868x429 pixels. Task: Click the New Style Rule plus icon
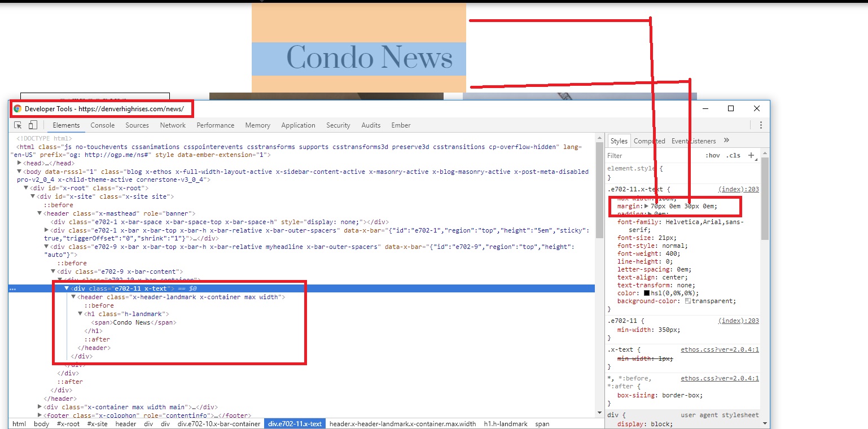click(751, 155)
